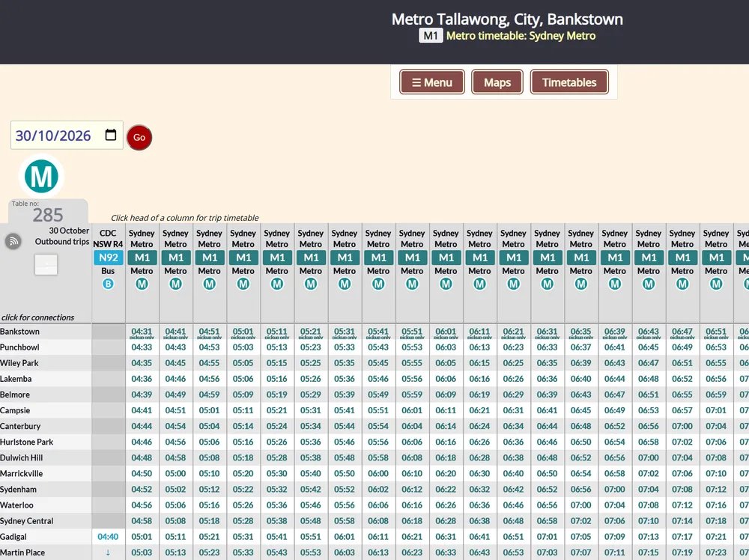Click Metro M icon above the 05:11 column

[277, 284]
